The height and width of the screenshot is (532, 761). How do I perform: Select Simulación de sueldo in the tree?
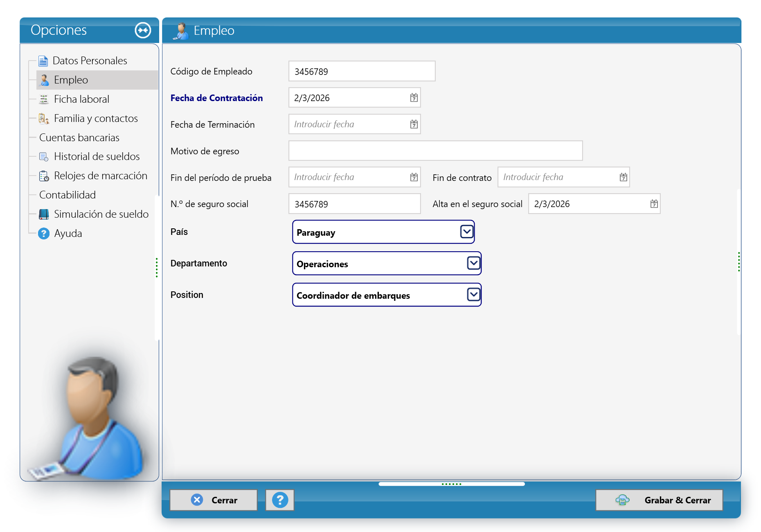pyautogui.click(x=101, y=214)
